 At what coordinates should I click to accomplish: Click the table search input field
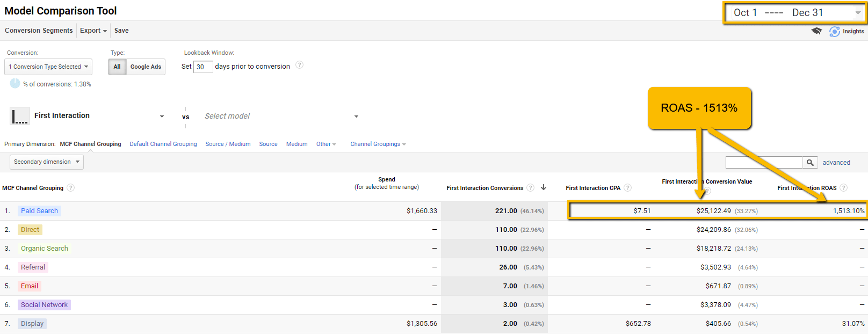point(764,162)
